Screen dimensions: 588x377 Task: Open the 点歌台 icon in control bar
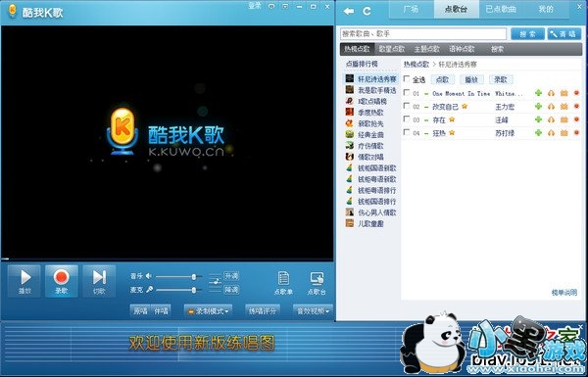pyautogui.click(x=317, y=283)
